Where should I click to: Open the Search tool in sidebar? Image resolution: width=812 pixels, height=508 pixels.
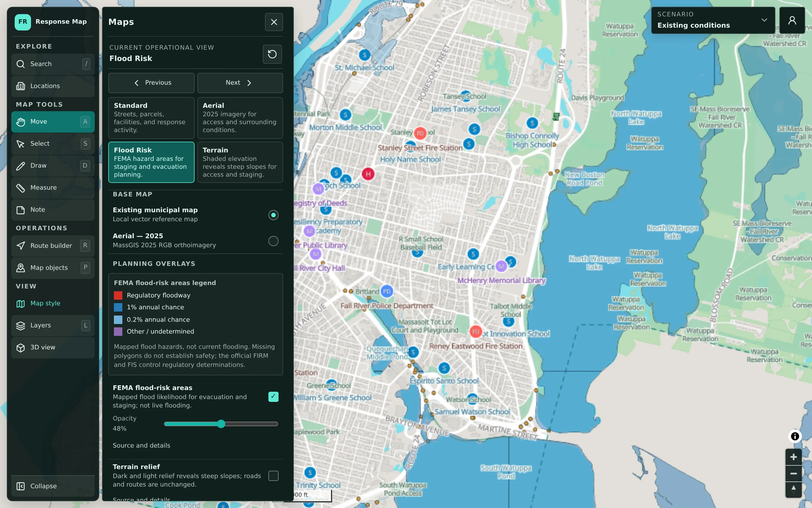(x=53, y=64)
